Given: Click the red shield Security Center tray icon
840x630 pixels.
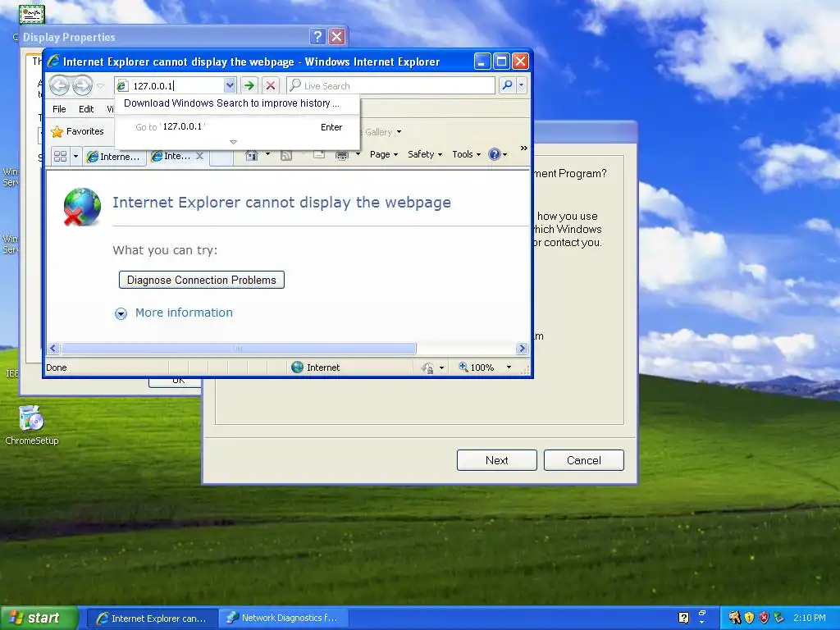Looking at the screenshot, I should coord(764,618).
